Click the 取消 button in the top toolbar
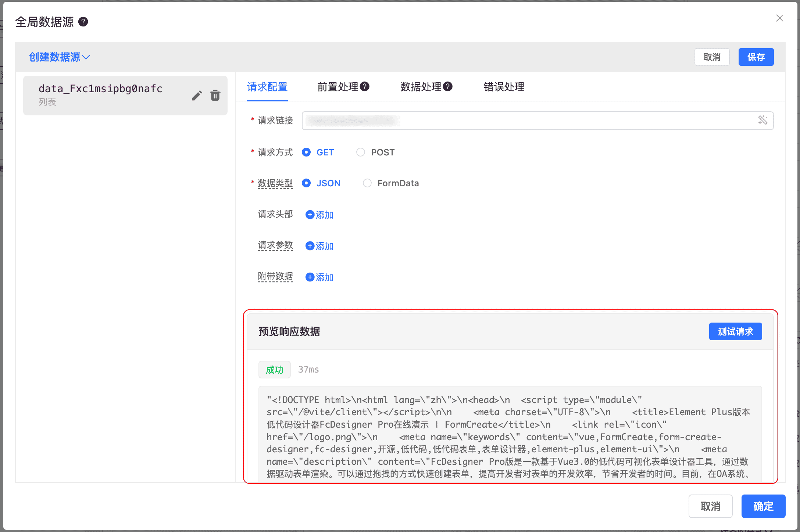Screen dimensions: 800x532 [x=712, y=57]
